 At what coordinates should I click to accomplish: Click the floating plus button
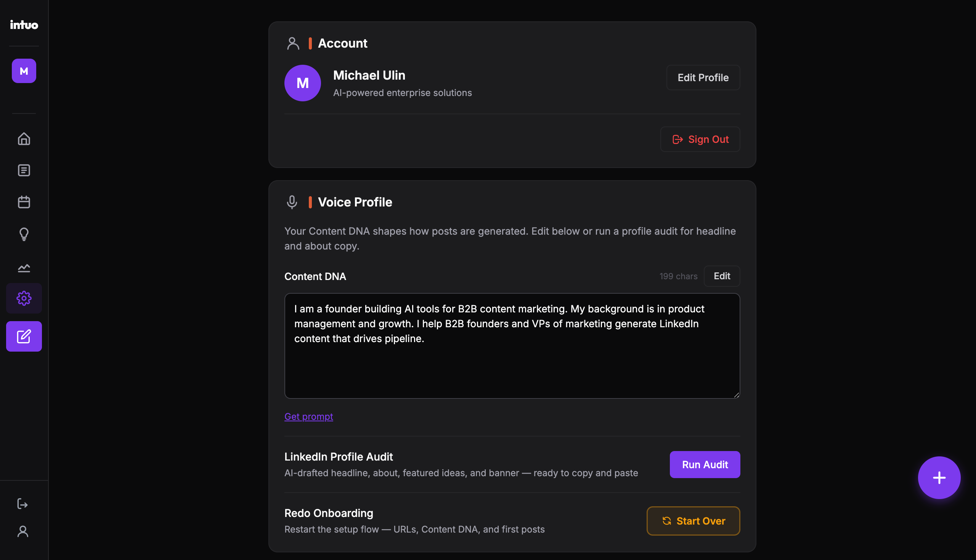coord(939,478)
